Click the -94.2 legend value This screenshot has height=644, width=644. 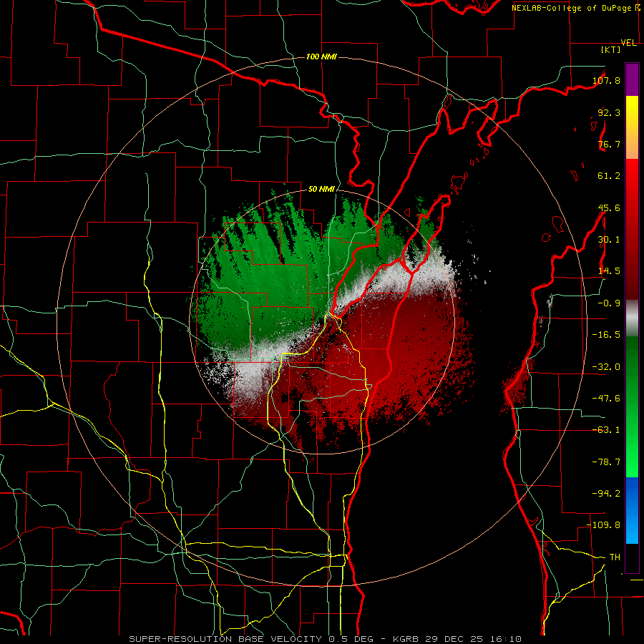[606, 494]
